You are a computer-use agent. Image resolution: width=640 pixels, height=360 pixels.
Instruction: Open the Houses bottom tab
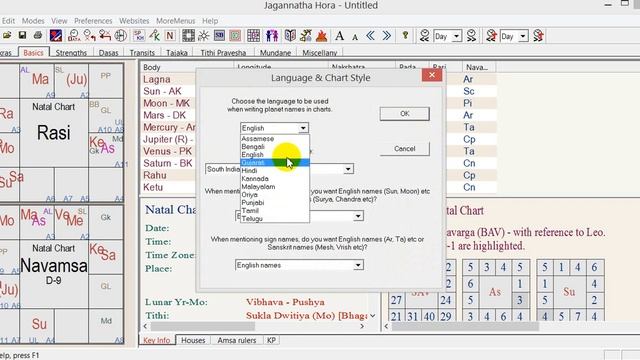[193, 340]
